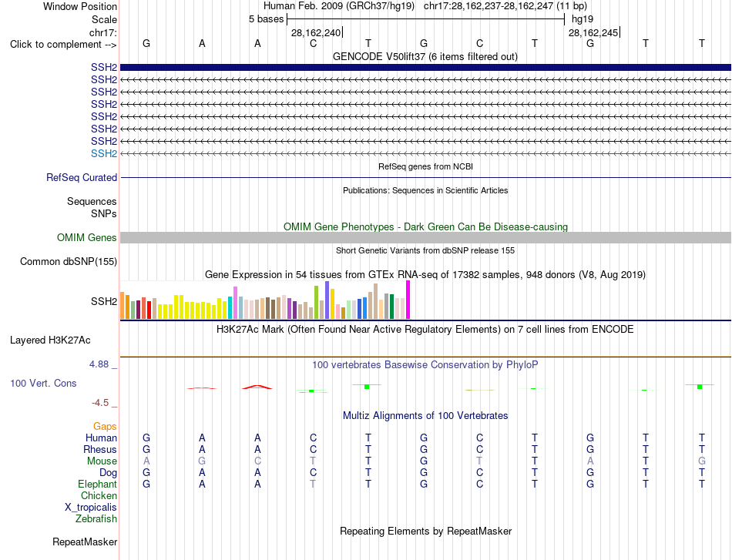Click the 4.88 PhyloP upper scale value
Screen dimensions: 732x560
(99, 364)
